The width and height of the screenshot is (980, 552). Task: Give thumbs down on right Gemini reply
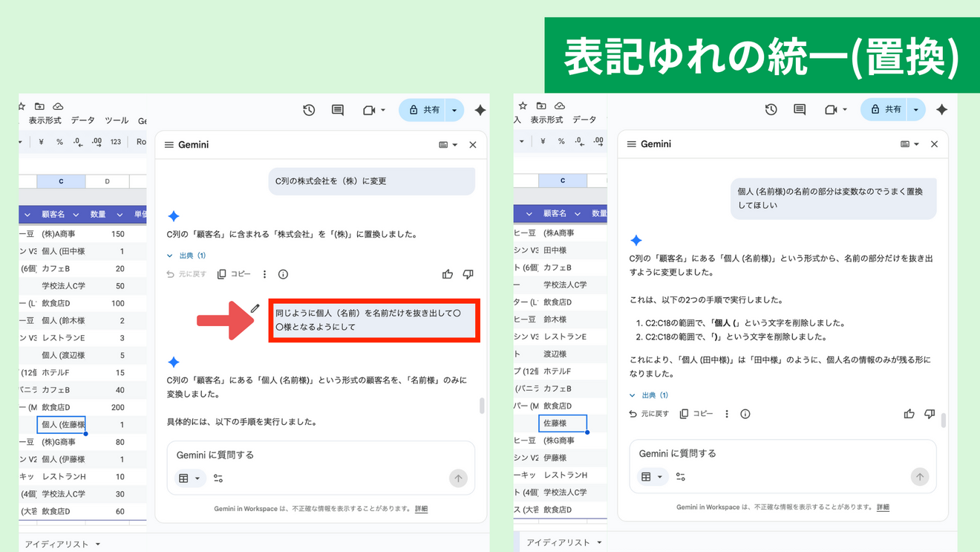pos(930,414)
